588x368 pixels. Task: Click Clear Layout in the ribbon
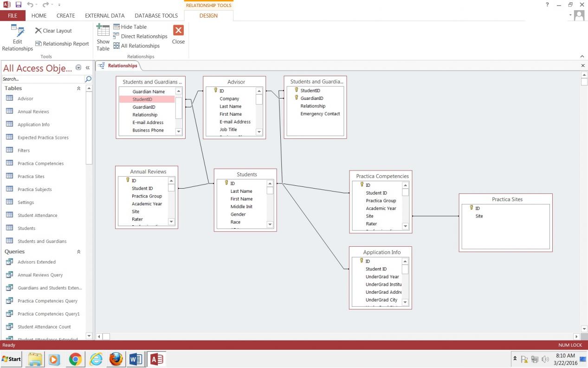53,31
